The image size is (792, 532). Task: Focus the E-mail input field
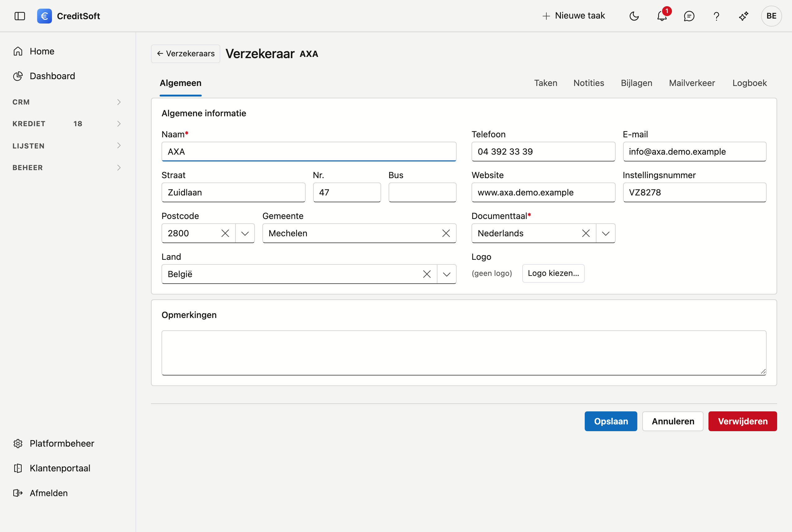(694, 152)
